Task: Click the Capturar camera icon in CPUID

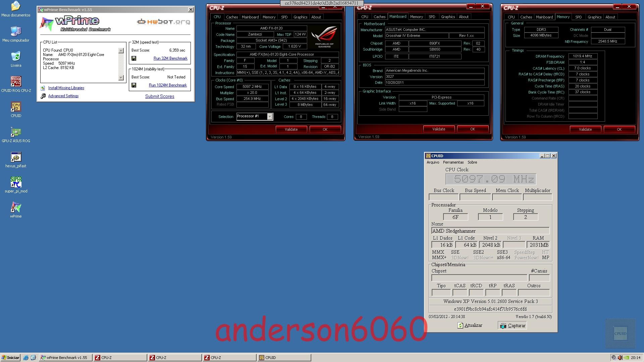Action: coord(503,325)
